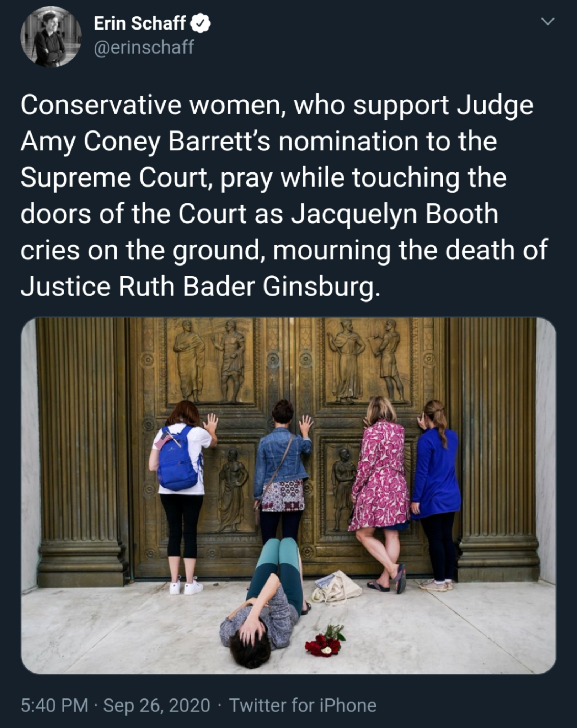Viewport: 577px width, 728px height.
Task: Visit the @erinschaff handle link
Action: pyautogui.click(x=144, y=47)
